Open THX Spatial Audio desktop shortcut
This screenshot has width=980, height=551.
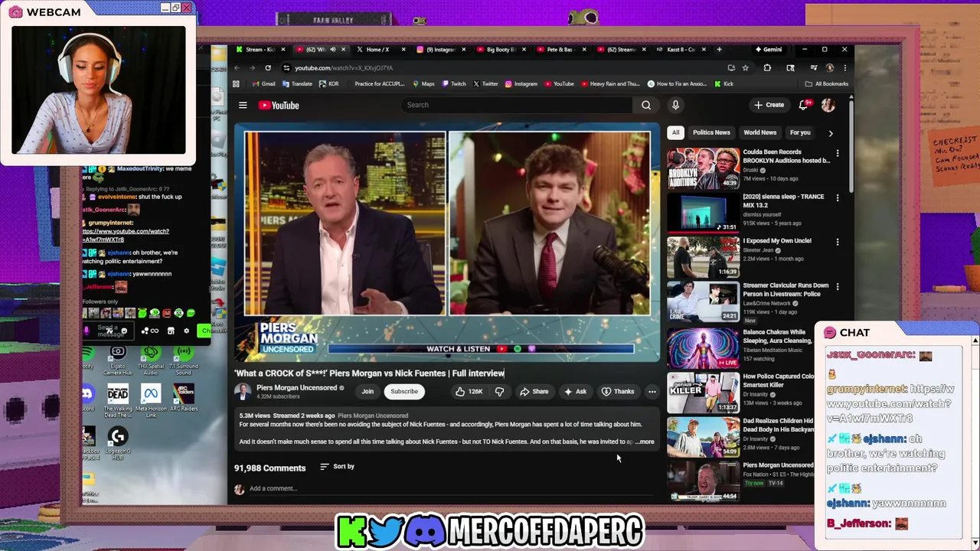pyautogui.click(x=151, y=358)
